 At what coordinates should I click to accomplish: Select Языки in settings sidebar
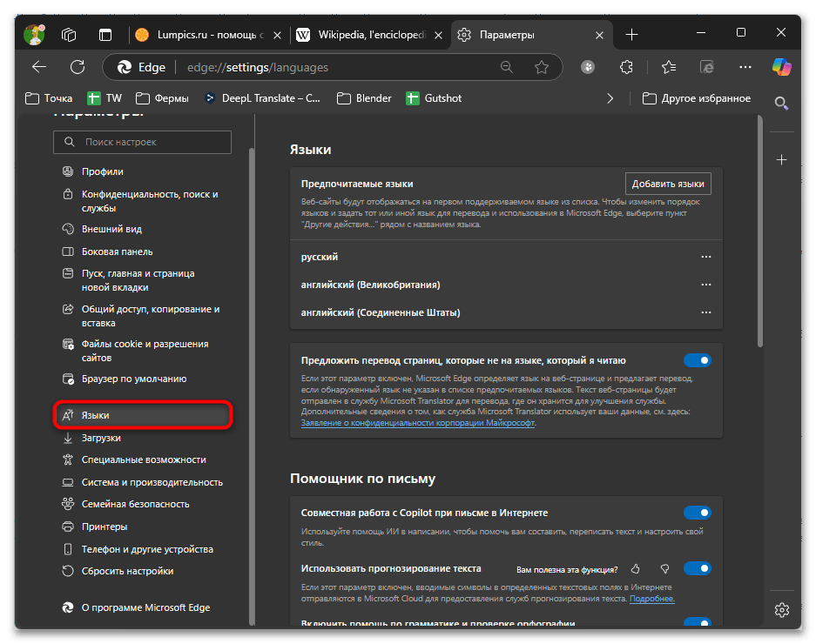143,415
